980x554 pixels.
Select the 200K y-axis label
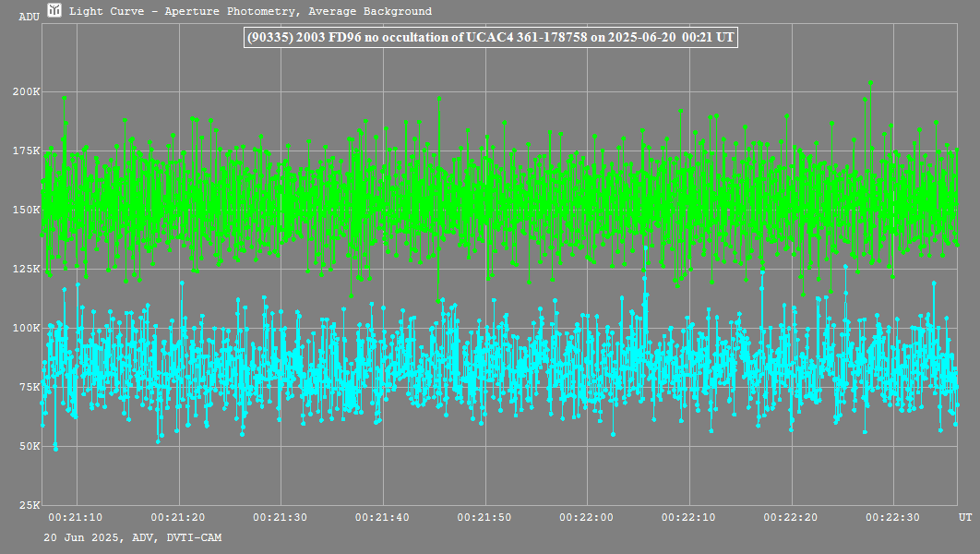[x=26, y=92]
